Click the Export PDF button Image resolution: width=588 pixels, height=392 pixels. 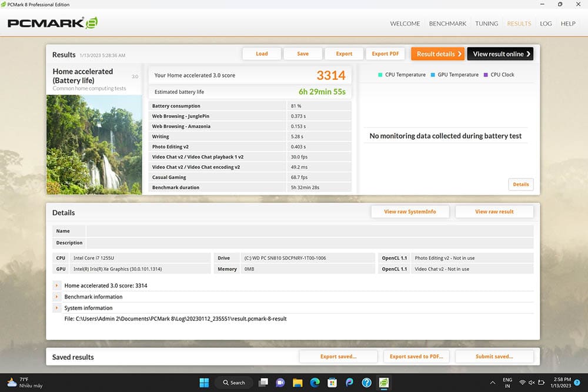click(385, 54)
